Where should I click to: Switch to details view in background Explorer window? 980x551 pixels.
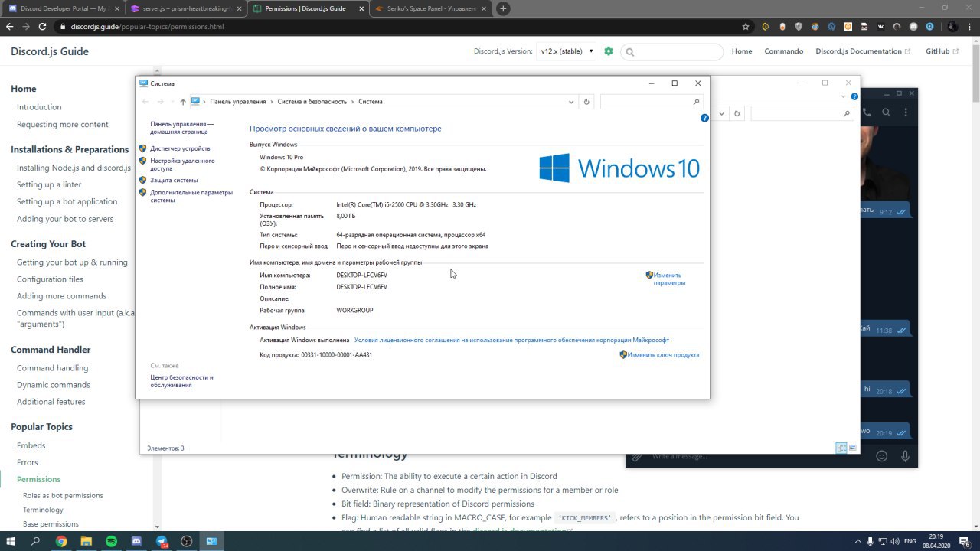841,448
